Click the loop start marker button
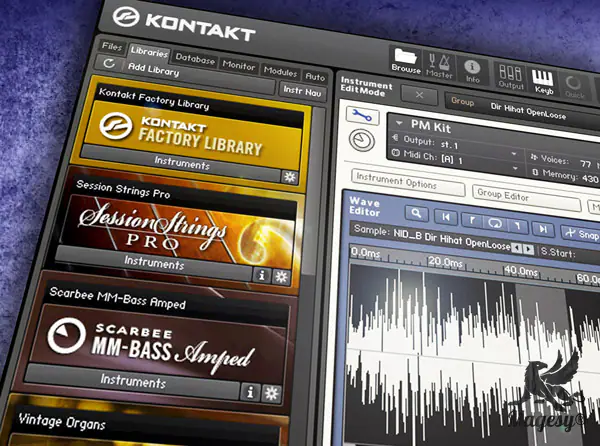 click(473, 220)
